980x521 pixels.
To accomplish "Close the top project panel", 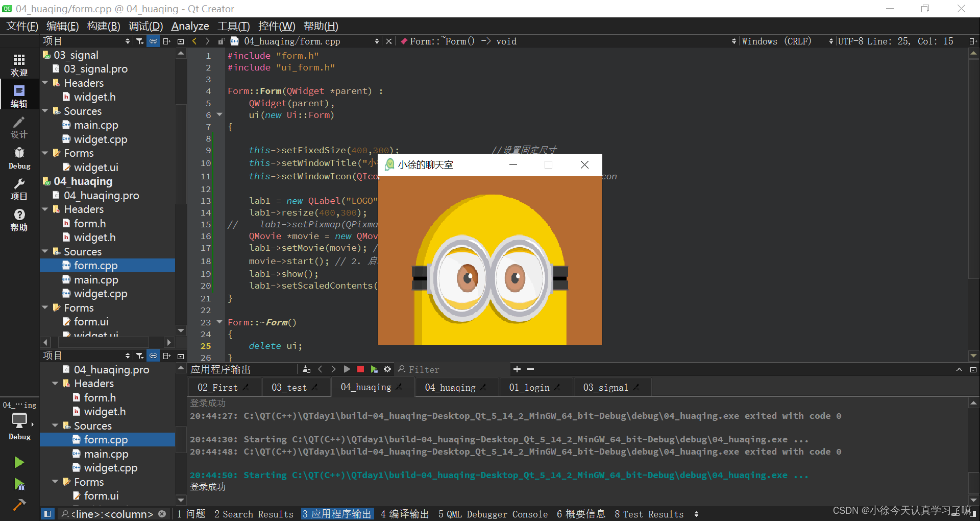I will click(x=181, y=41).
